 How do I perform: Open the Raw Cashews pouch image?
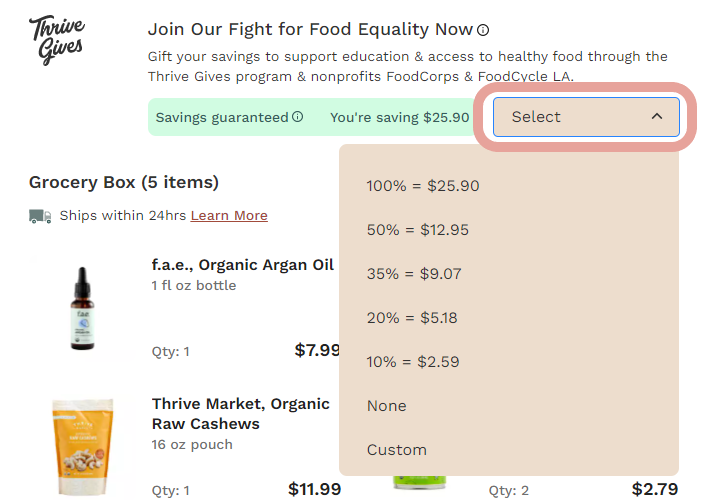[x=81, y=447]
